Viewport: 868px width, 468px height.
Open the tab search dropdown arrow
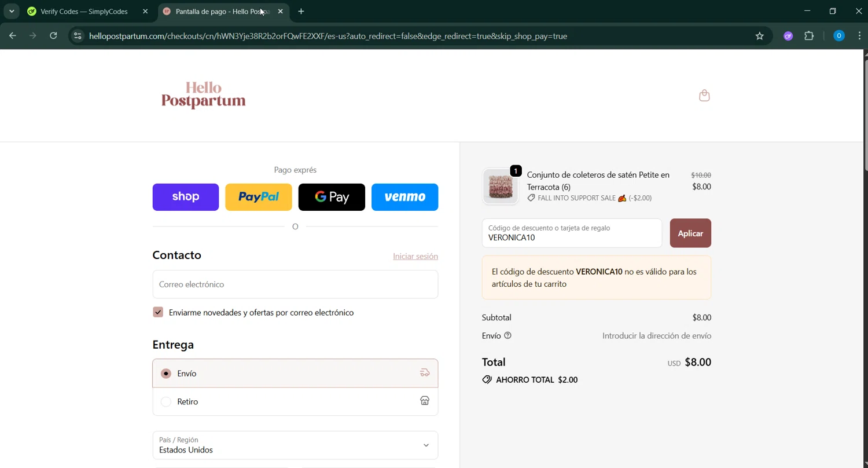tap(12, 12)
